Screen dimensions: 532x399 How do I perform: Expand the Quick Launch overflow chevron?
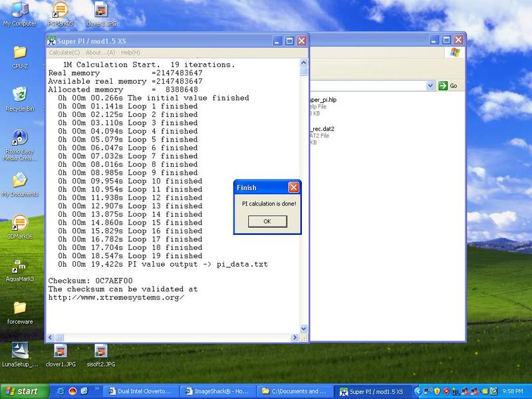point(96,388)
